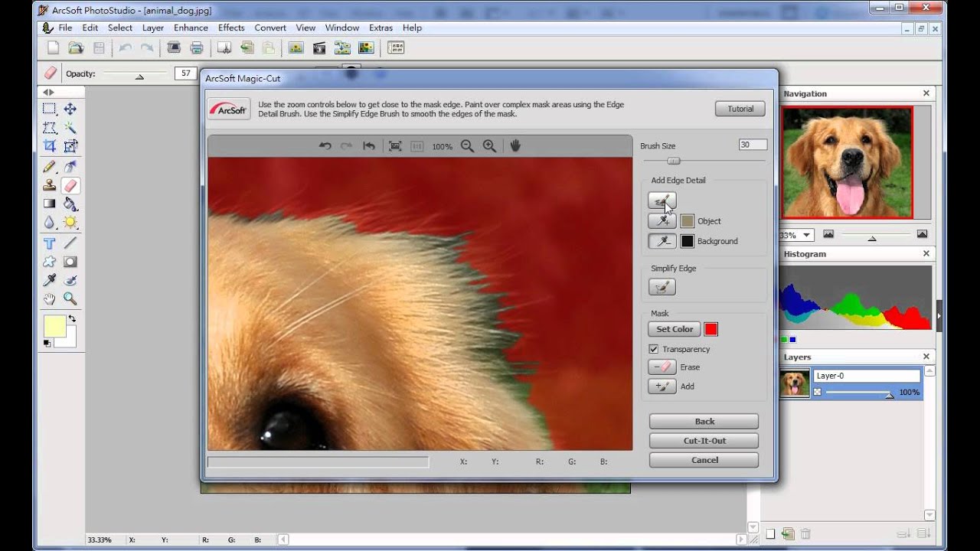Click the Brush Size value field
This screenshot has width=980, height=551.
[753, 145]
